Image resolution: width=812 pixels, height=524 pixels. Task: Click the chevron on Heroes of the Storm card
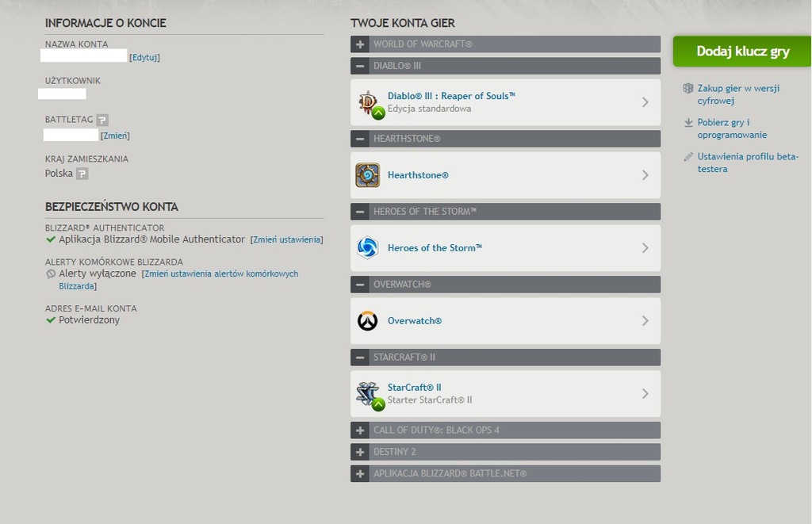645,248
